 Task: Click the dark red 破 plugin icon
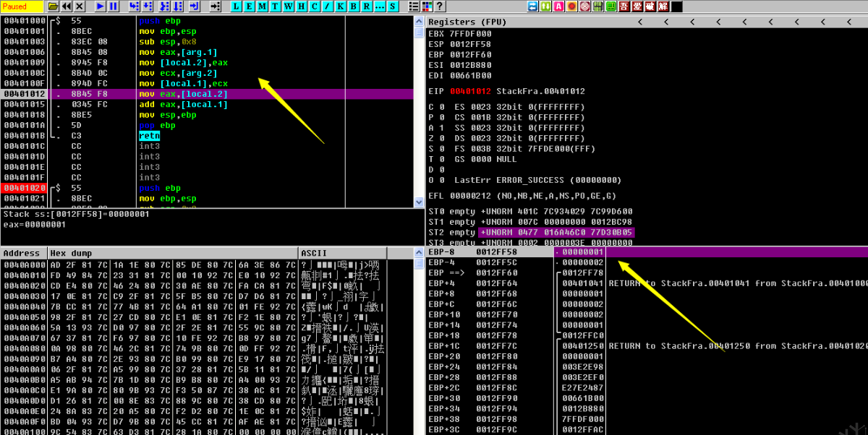[x=650, y=7]
